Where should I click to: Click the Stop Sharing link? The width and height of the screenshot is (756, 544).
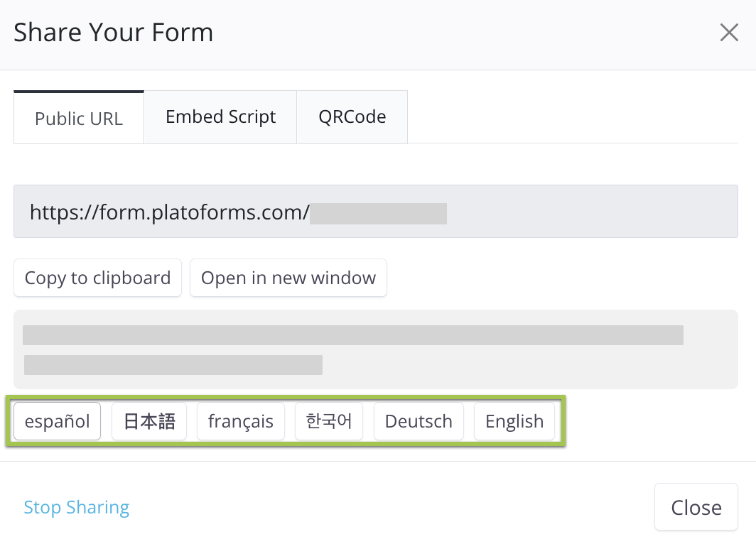(x=76, y=507)
